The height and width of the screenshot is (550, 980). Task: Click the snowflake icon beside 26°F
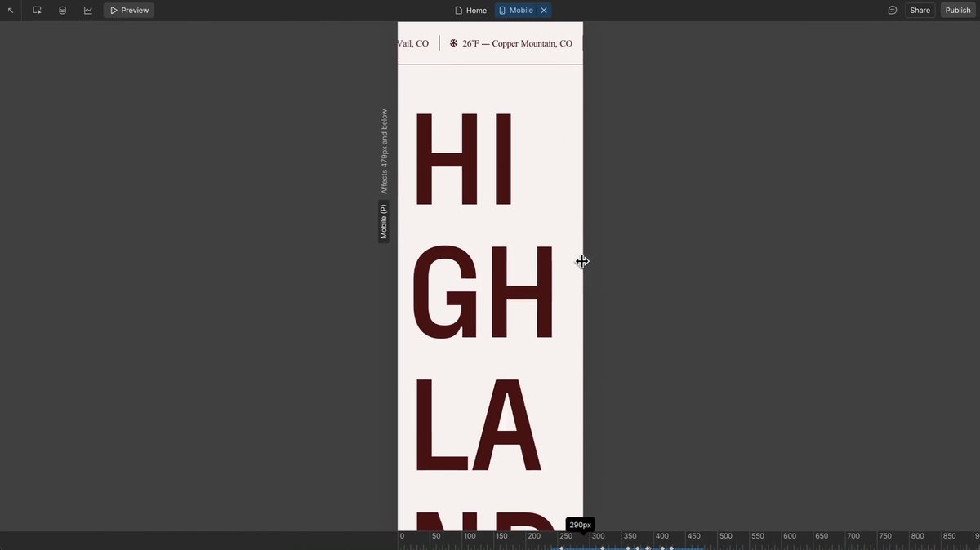click(454, 43)
